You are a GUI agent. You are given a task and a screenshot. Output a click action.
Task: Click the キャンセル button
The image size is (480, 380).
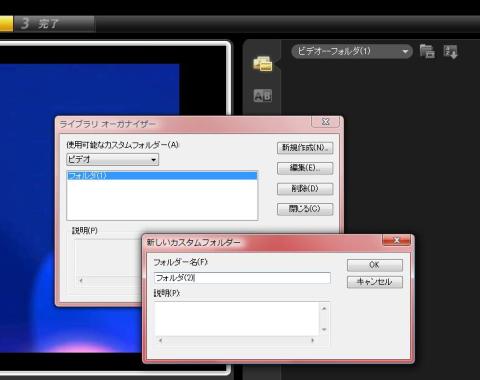click(x=375, y=282)
